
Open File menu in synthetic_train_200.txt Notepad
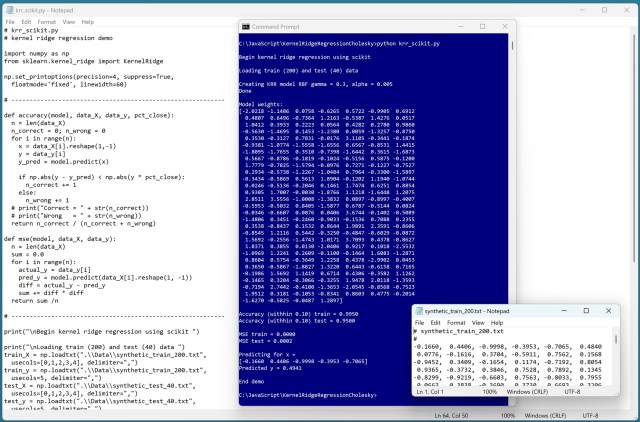(420, 322)
